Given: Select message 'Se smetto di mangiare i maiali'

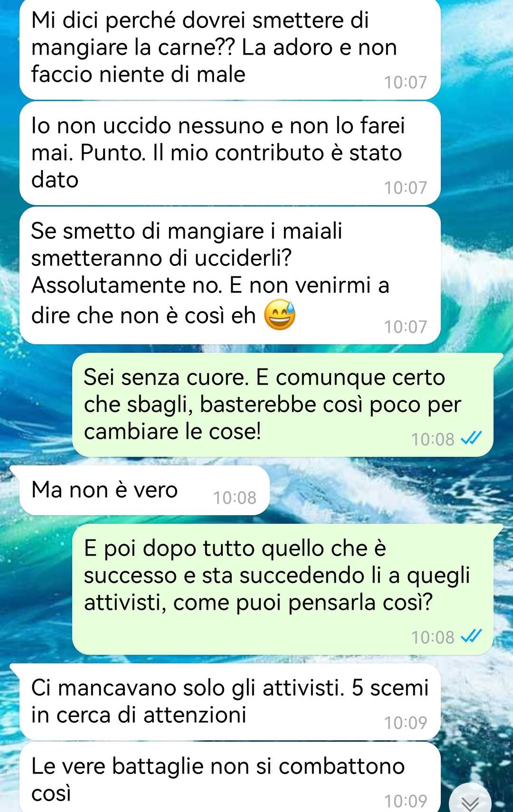Looking at the screenshot, I should tap(230, 275).
